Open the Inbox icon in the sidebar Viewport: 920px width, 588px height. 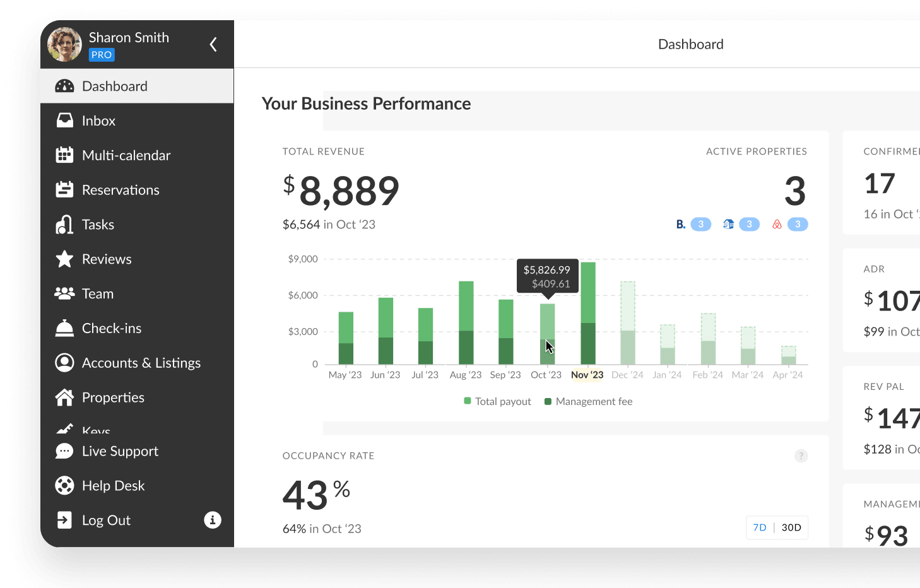pos(65,120)
